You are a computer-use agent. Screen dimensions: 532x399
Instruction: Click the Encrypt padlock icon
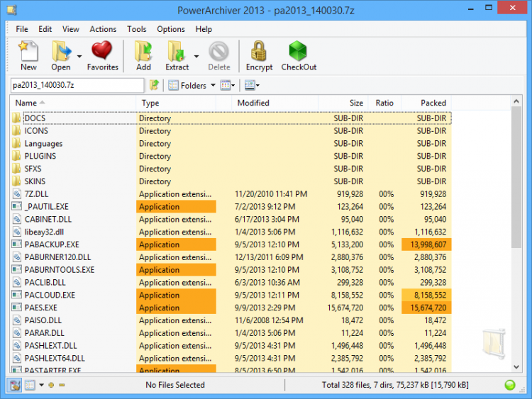(258, 51)
